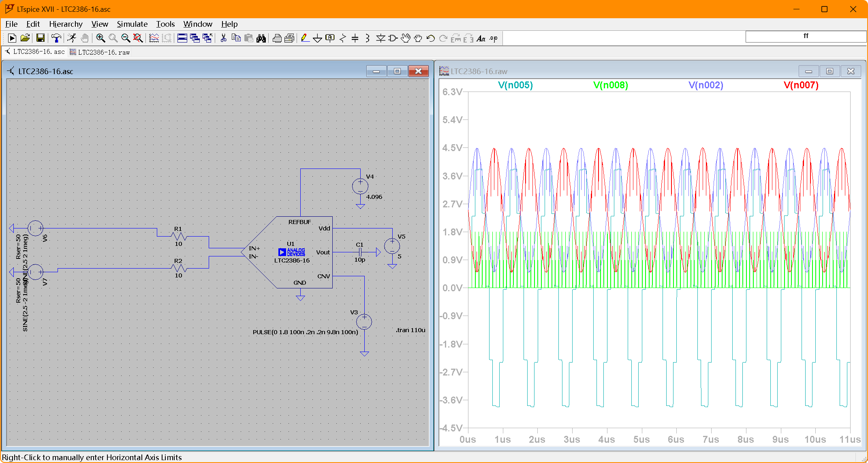Select the Undo icon in toolbar
Viewport: 868px width, 463px height.
click(x=430, y=38)
